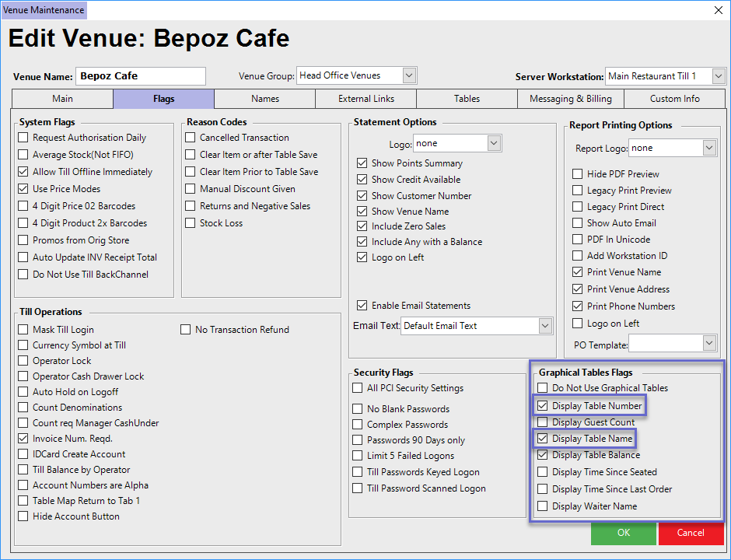Enable Request Authorisation Daily checkbox
Screen dimensions: 731x560
pyautogui.click(x=23, y=138)
